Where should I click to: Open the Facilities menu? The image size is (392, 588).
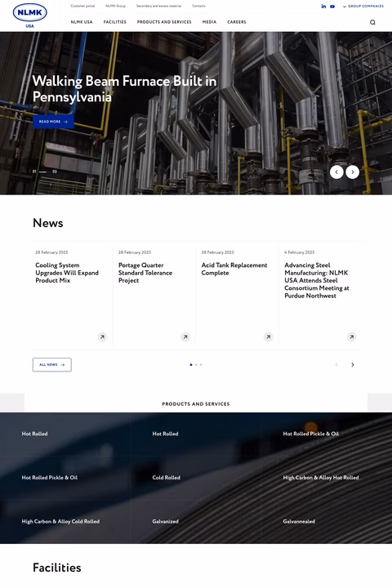(x=115, y=22)
